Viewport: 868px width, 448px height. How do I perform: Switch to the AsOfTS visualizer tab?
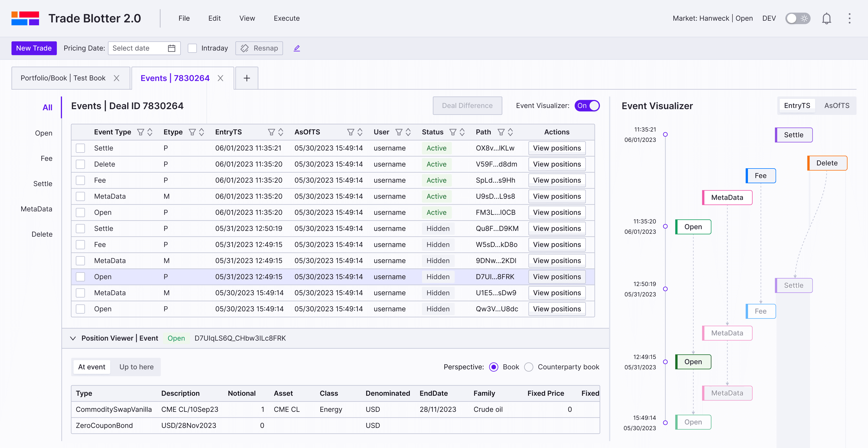836,105
